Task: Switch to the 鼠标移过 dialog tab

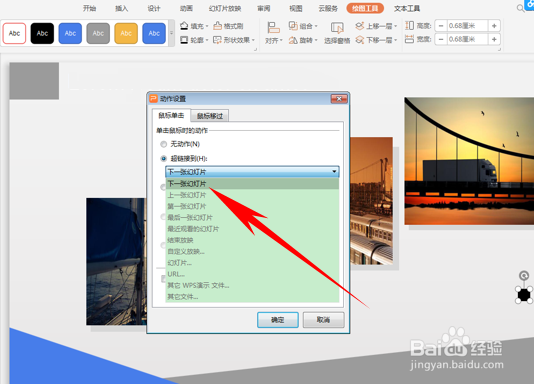Action: coord(210,116)
